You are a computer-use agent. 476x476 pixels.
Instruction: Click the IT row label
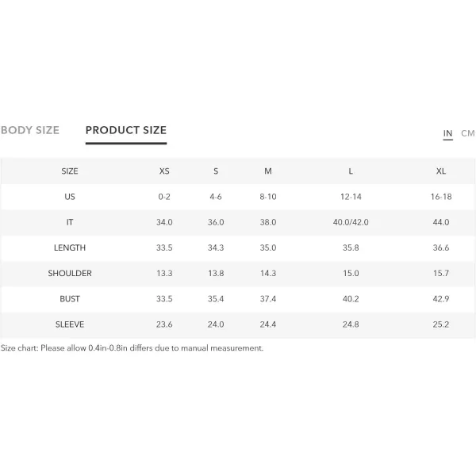click(x=70, y=222)
